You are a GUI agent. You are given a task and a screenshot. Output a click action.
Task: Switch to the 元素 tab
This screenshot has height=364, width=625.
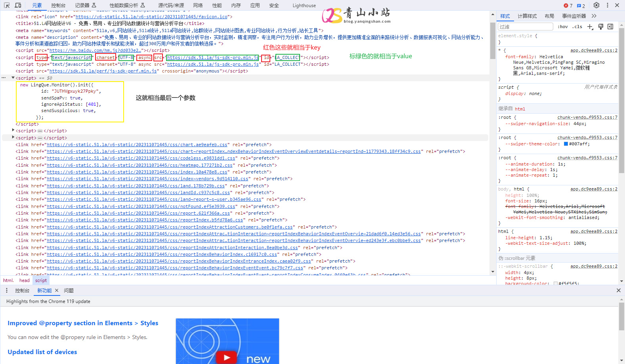37,6
